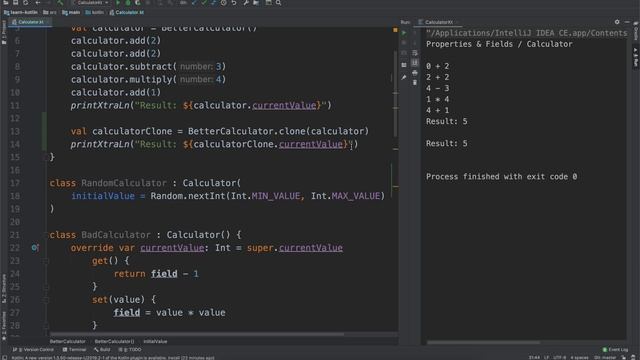This screenshot has width=640, height=360.
Task: Open Run panel settings gear
Action: pos(617,22)
